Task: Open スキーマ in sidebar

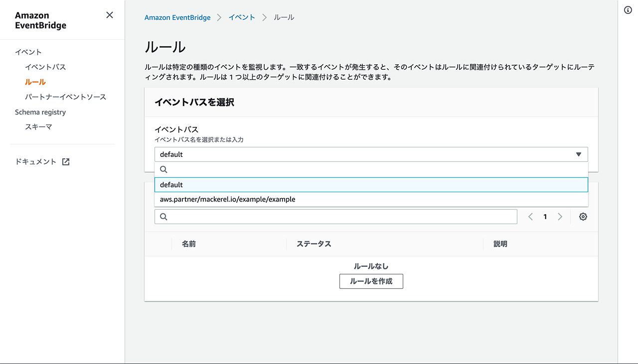Action: 38,127
